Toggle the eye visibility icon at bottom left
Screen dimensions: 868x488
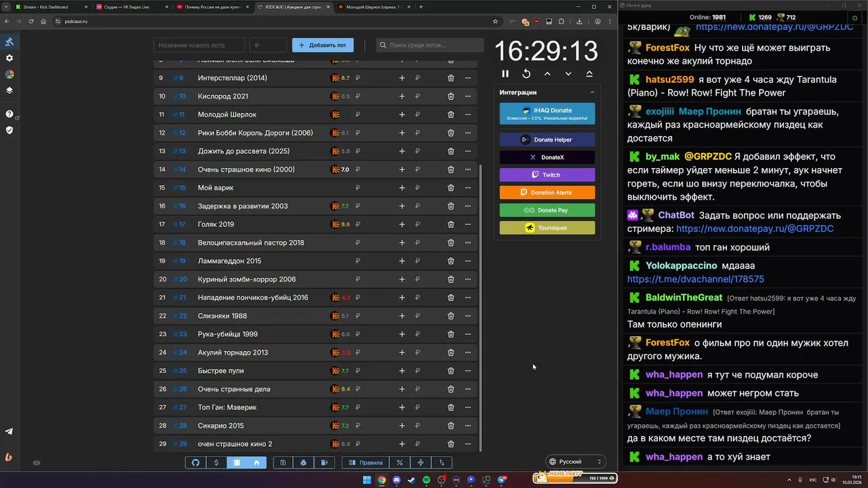coord(37,463)
